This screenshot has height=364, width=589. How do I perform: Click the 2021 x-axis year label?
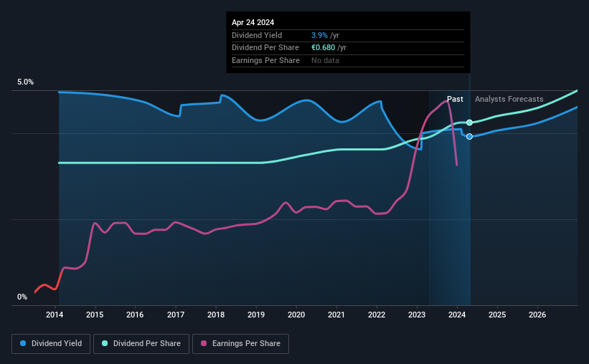336,315
